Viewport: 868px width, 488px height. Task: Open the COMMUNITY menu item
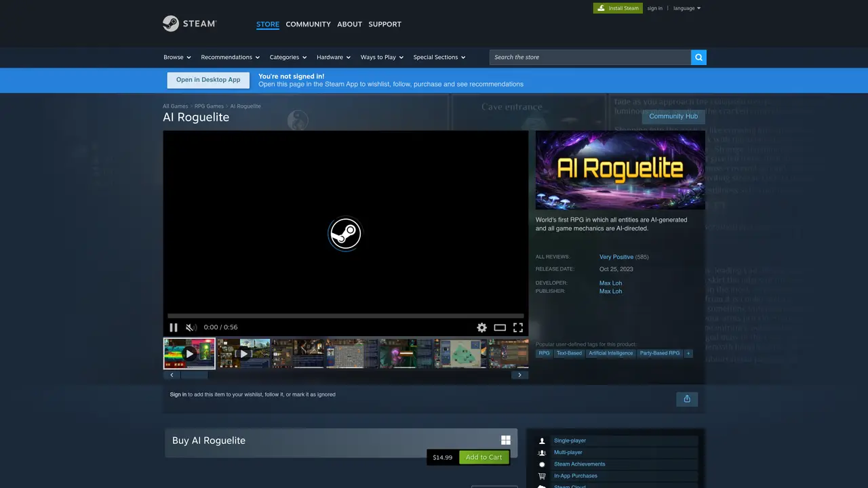(309, 24)
